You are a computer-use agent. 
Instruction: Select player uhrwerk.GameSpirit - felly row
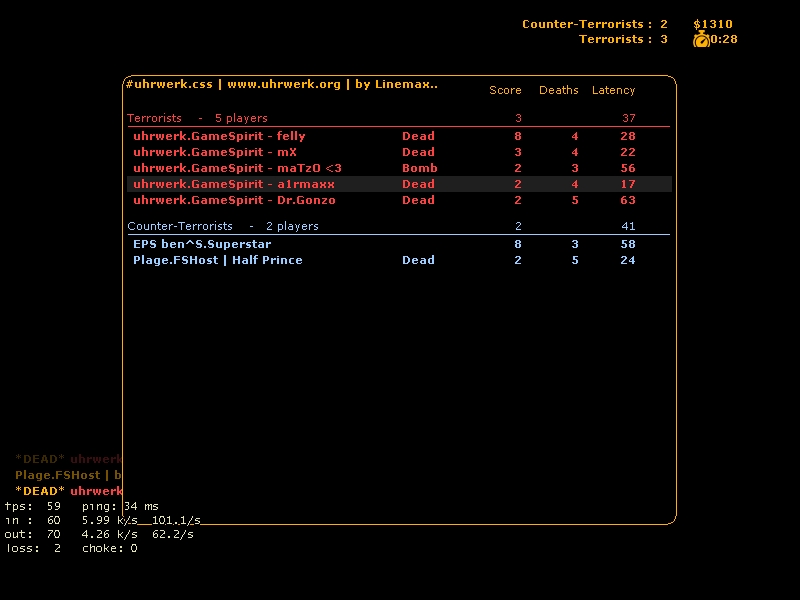pyautogui.click(x=219, y=136)
